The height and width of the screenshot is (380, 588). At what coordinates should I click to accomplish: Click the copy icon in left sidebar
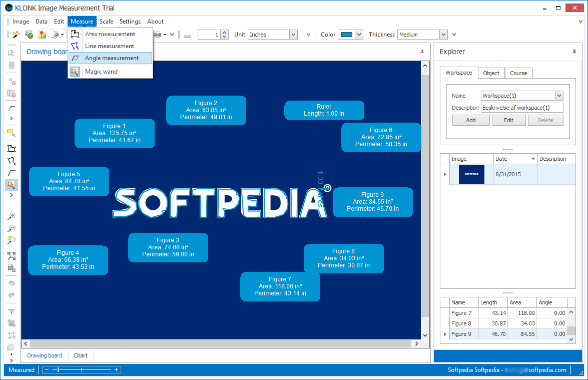point(11,53)
